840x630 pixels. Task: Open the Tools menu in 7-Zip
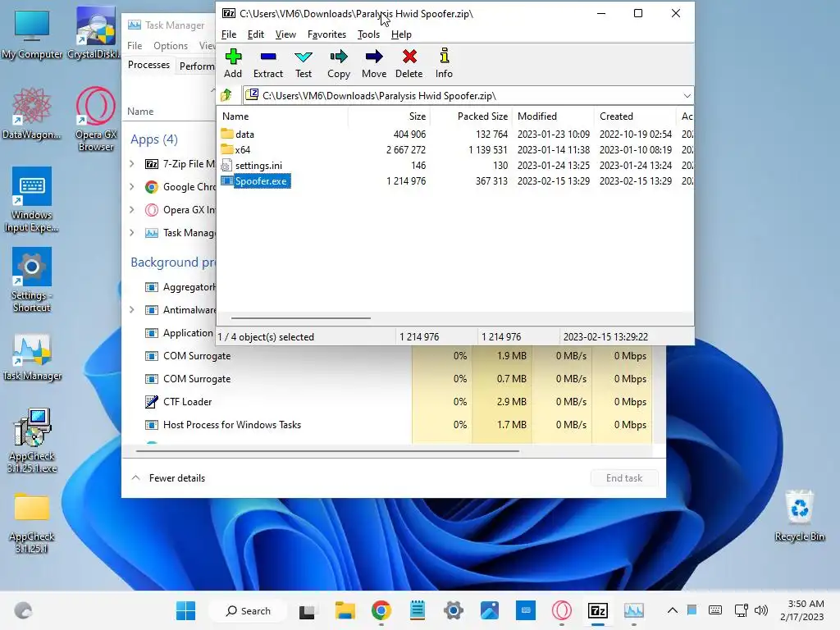point(368,34)
